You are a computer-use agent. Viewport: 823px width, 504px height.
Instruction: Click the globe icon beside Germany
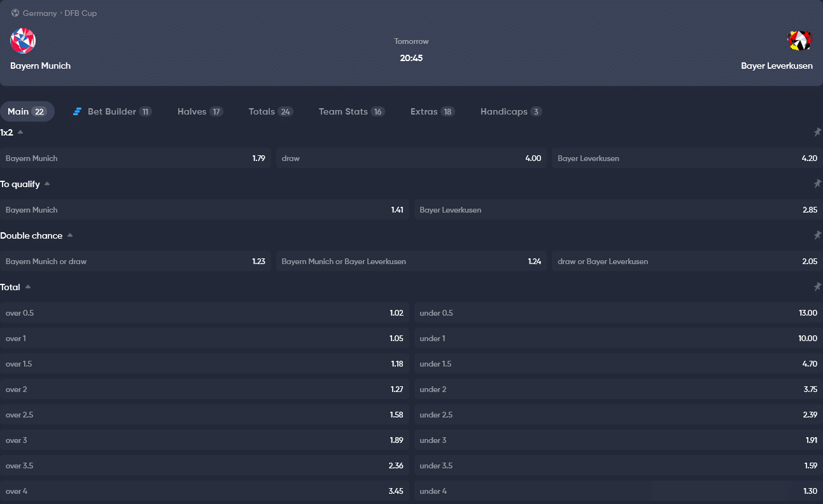(15, 13)
